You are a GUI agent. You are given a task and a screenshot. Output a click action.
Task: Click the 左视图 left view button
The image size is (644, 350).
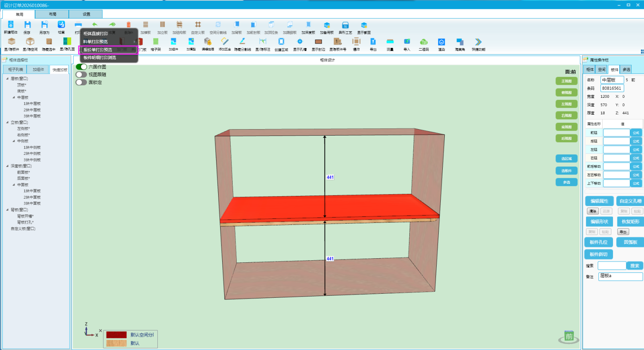click(x=566, y=104)
